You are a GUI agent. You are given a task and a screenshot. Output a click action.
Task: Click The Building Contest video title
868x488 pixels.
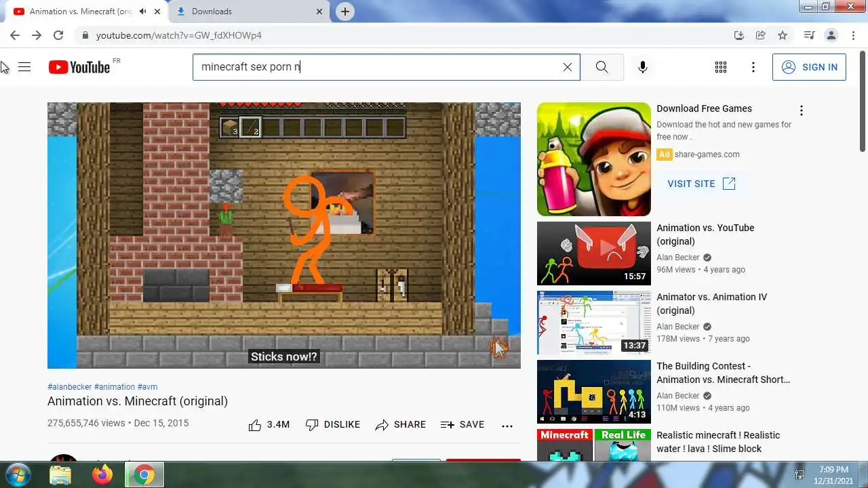[x=723, y=373]
